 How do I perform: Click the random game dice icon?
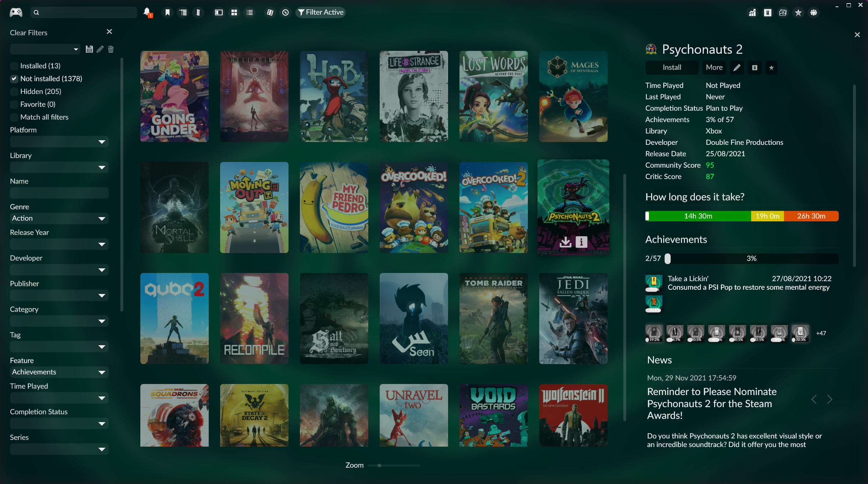pyautogui.click(x=270, y=12)
